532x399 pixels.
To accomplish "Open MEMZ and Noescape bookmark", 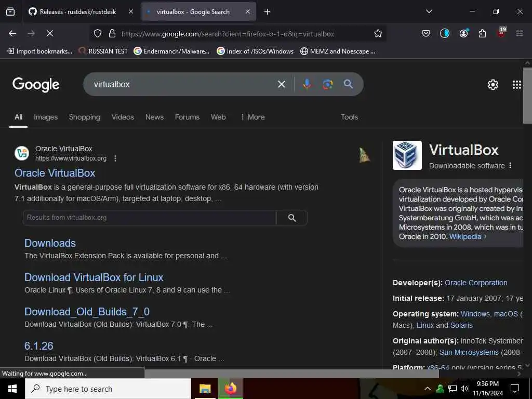I will 338,51.
